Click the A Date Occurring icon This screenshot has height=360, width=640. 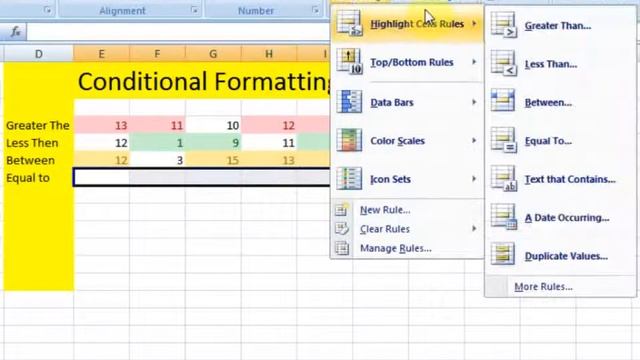tap(504, 217)
